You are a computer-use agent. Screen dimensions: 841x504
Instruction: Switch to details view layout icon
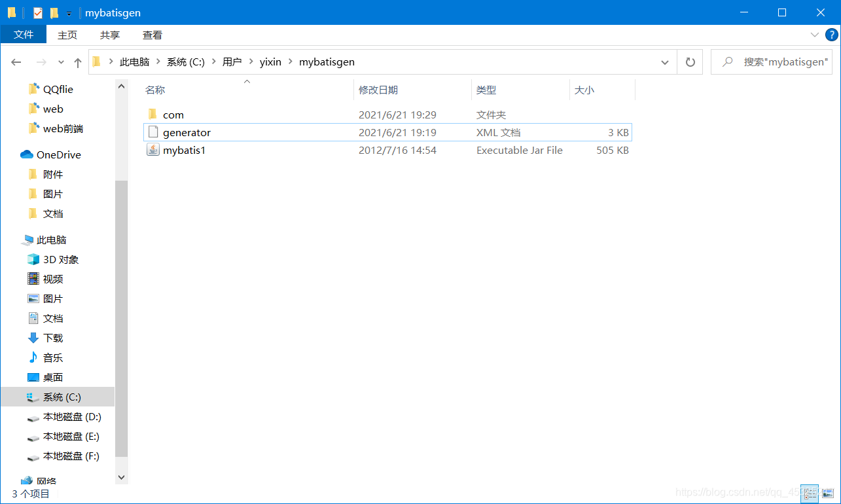[x=810, y=494]
